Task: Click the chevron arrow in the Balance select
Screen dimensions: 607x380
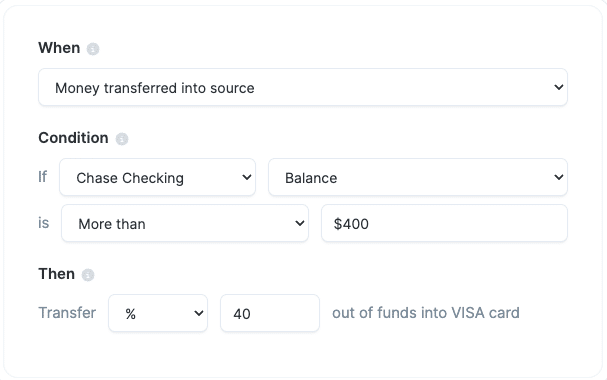Action: click(x=558, y=177)
